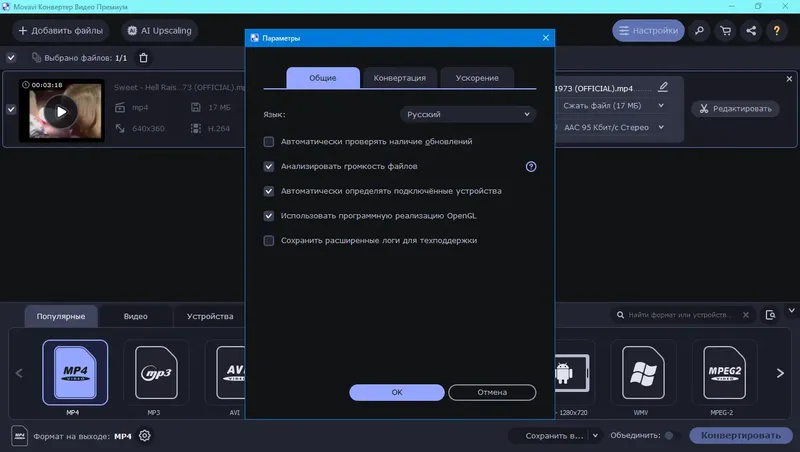Click the share icon in top toolbar
This screenshot has width=800, height=452.
point(751,31)
